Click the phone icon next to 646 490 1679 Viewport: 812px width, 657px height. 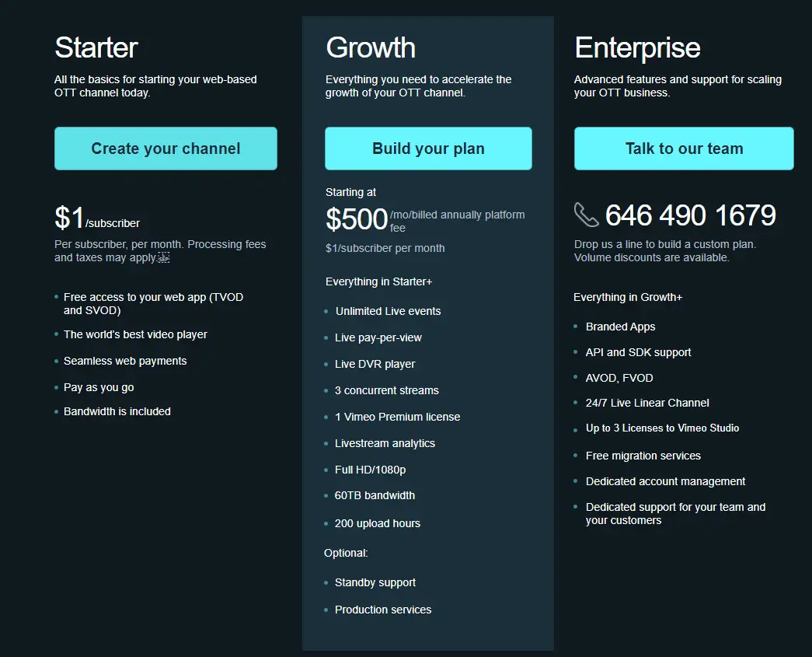click(x=584, y=215)
